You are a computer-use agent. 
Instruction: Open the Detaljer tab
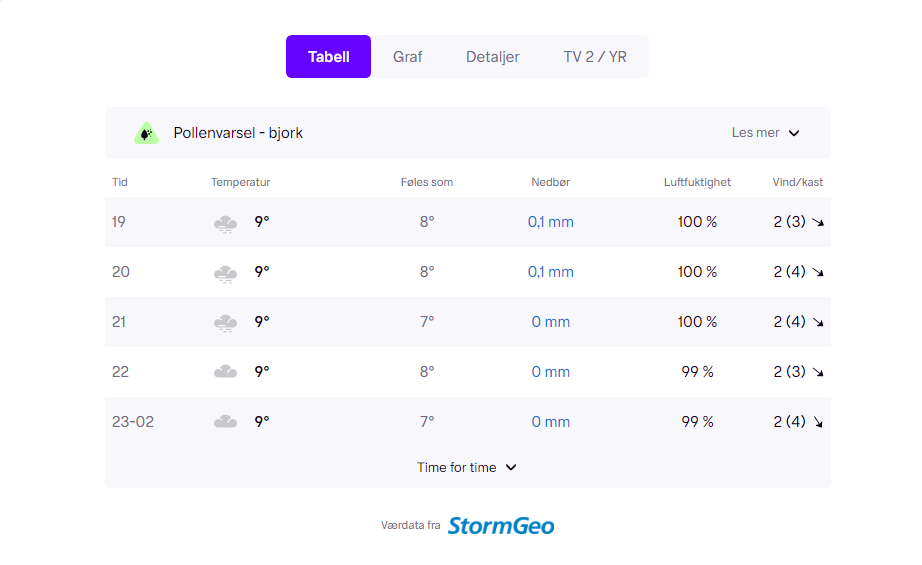(x=493, y=56)
